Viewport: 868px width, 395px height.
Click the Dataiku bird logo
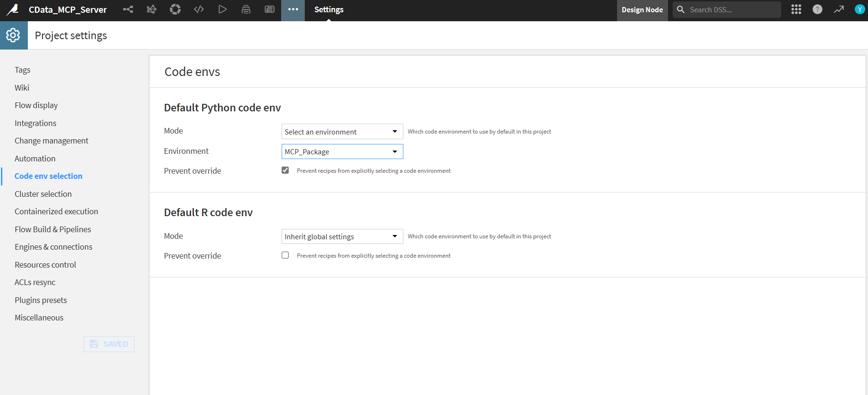(x=13, y=9)
